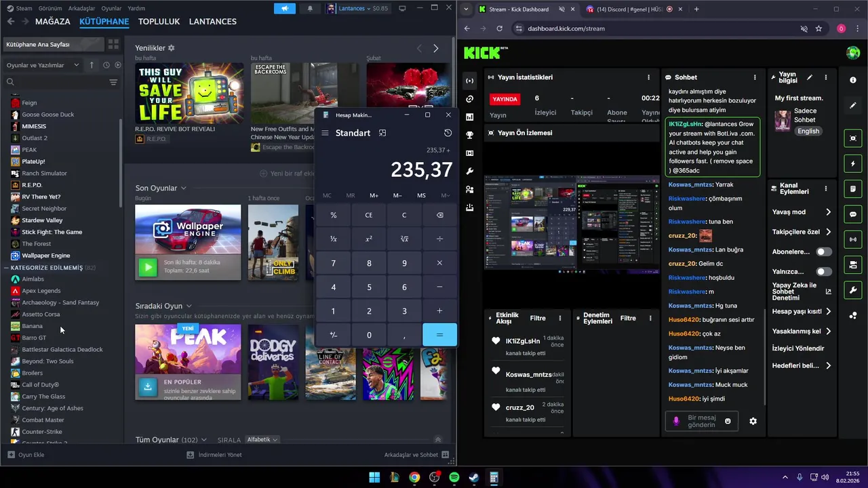Screen dimensions: 868x488
Task: Open İndirmeleri Yönet in Steam
Action: 214,455
